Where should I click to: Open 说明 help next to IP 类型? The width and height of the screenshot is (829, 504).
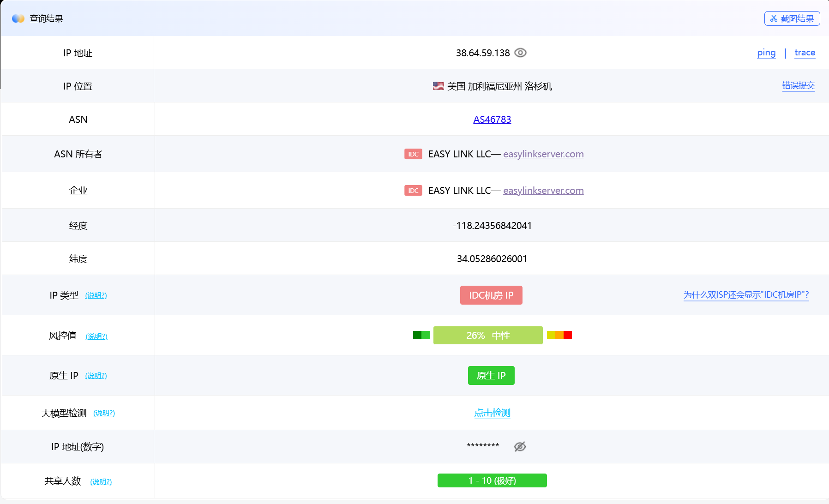tap(96, 295)
